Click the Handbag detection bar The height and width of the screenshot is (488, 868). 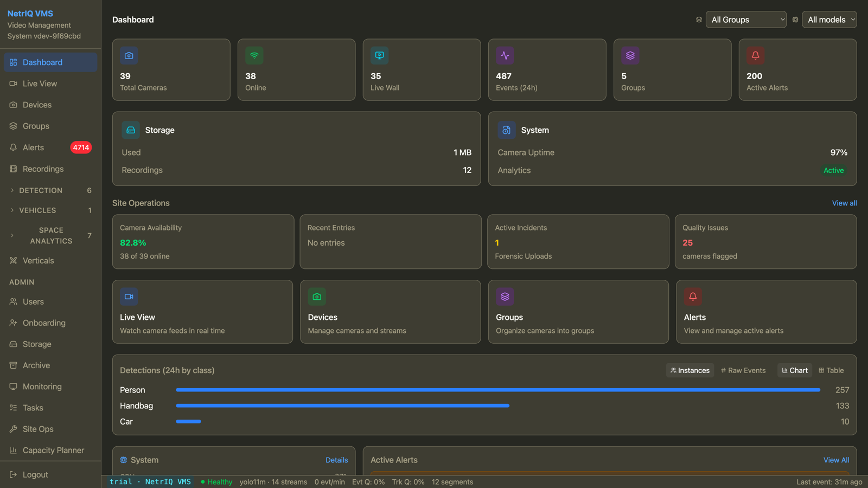tap(342, 406)
